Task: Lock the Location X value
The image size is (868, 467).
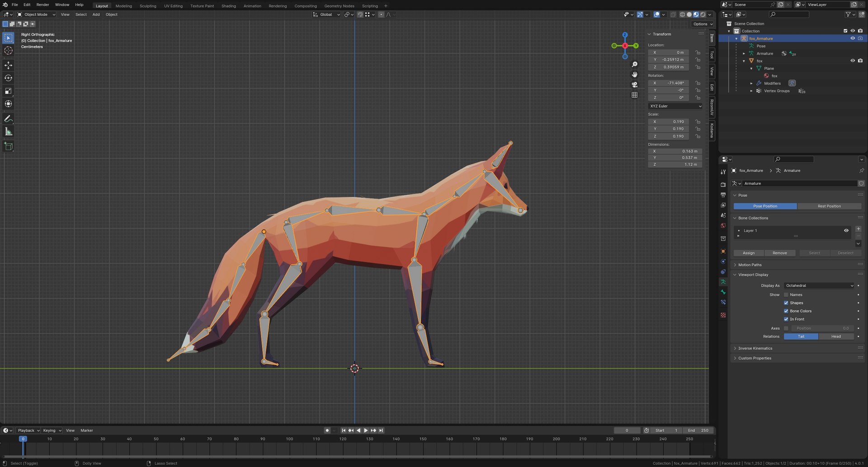Action: pyautogui.click(x=698, y=52)
